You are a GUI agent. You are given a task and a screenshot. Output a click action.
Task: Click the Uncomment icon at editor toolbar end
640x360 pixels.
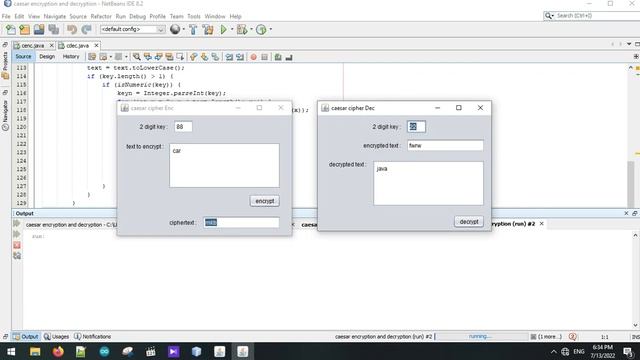289,57
